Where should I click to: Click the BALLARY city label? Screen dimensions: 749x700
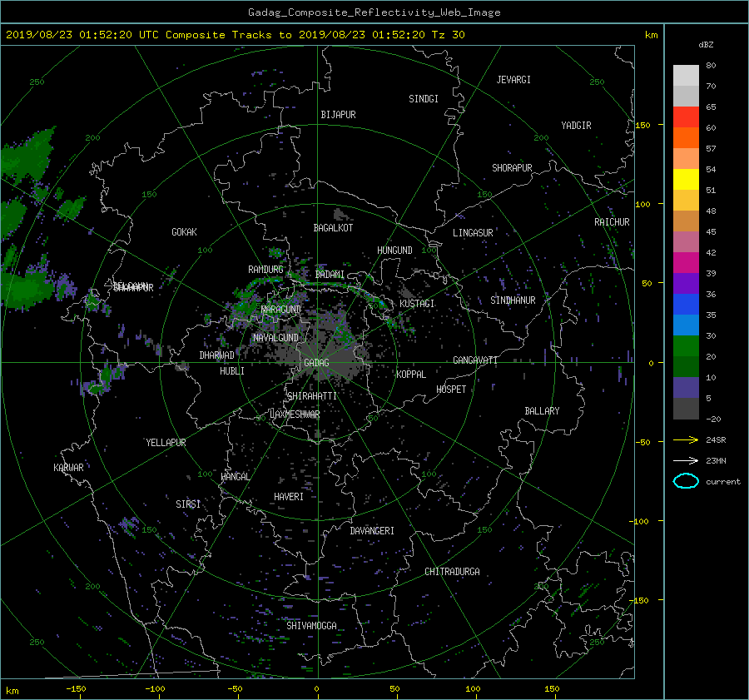click(542, 411)
